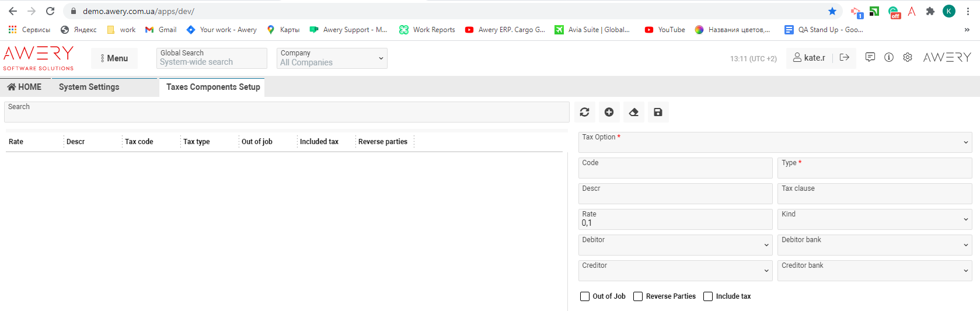Click the logout arrow icon next to kate.r
Viewport: 980px width, 311px height.
pos(844,57)
